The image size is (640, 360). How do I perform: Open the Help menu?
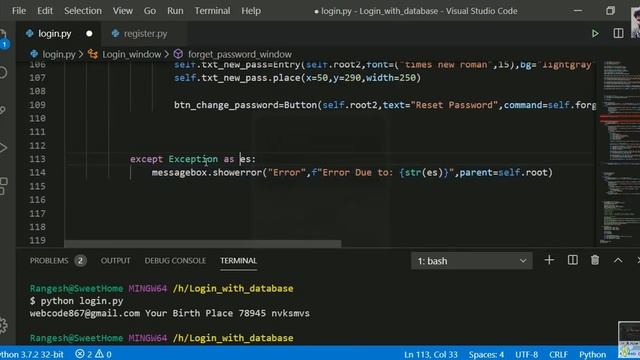pos(251,11)
